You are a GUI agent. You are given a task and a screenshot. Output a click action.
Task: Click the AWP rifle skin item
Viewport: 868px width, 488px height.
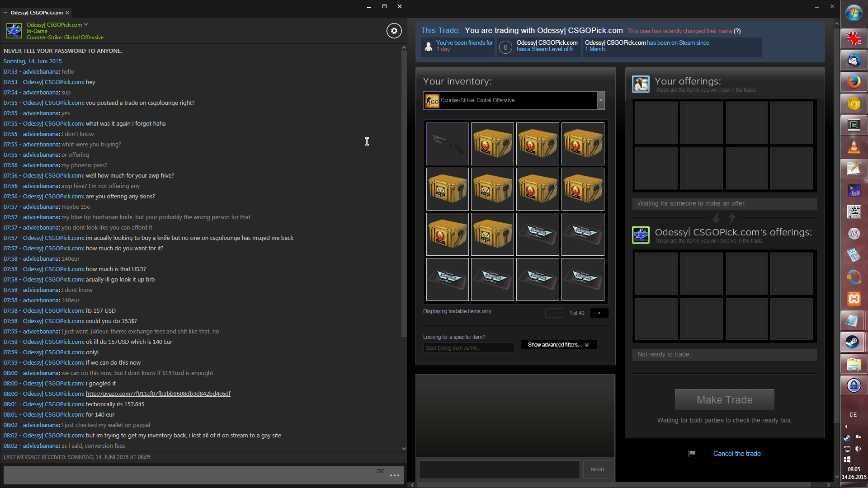pos(447,144)
